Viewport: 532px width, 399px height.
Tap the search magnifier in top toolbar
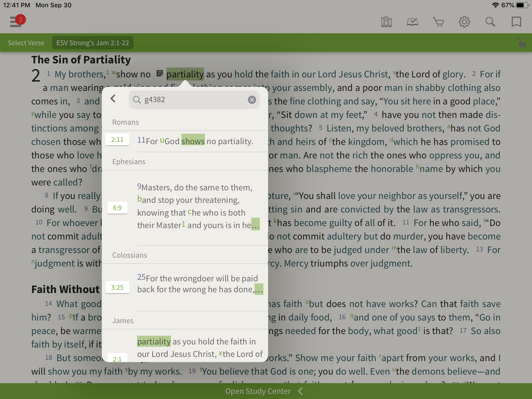click(x=490, y=22)
